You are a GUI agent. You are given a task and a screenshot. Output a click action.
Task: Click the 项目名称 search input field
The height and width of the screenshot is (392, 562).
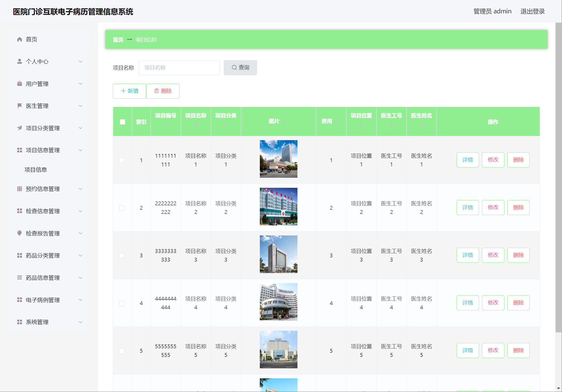click(x=179, y=68)
